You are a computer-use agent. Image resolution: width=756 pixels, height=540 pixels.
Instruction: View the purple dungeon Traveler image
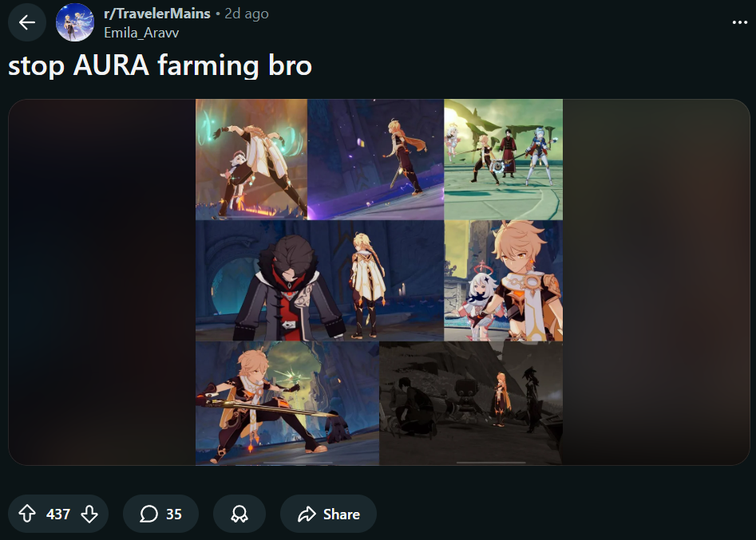(x=375, y=160)
